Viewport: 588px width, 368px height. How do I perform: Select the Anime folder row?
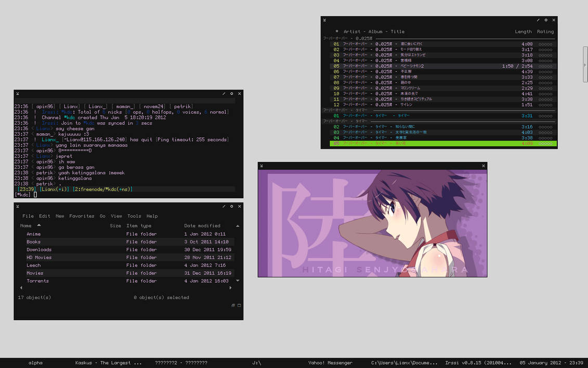(126, 234)
